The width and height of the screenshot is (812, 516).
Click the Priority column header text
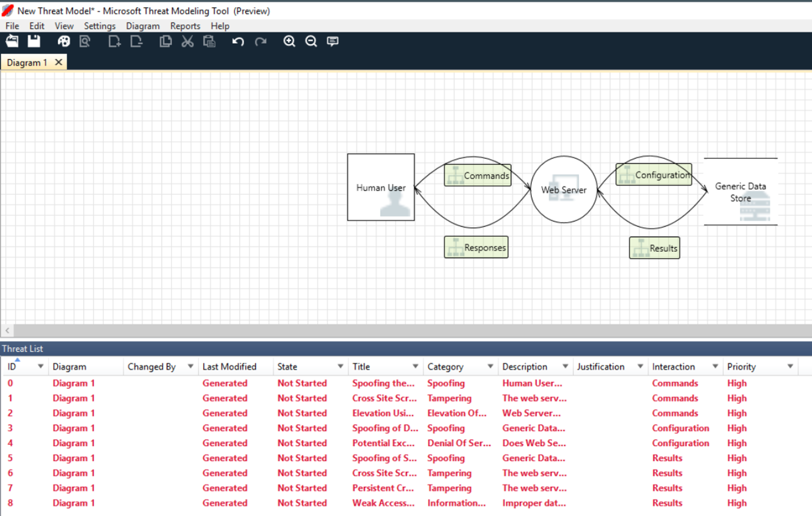(741, 367)
